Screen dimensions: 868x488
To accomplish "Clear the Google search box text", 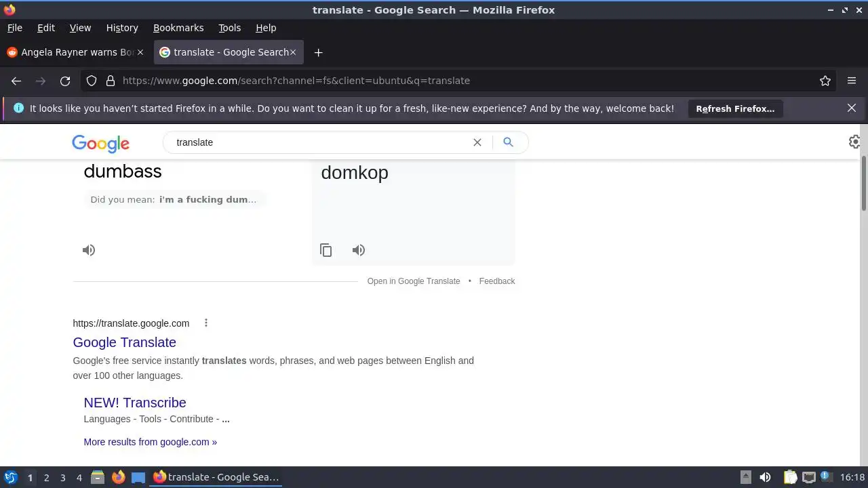I will tap(477, 142).
